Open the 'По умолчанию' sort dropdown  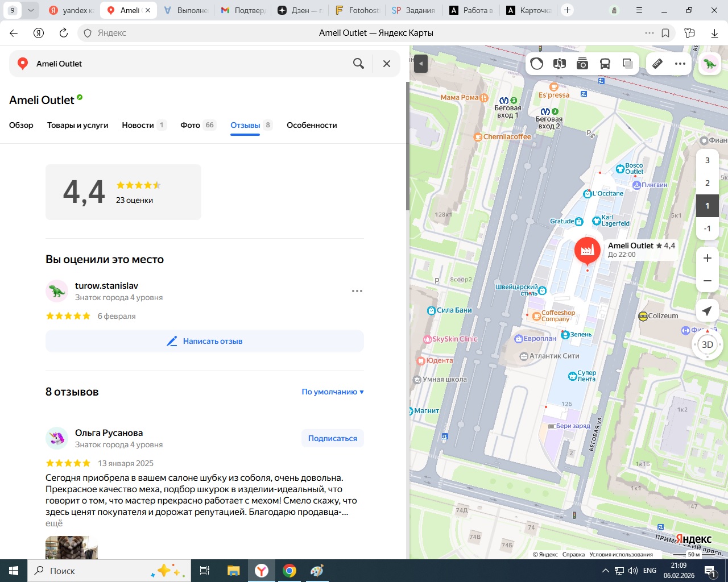point(333,392)
